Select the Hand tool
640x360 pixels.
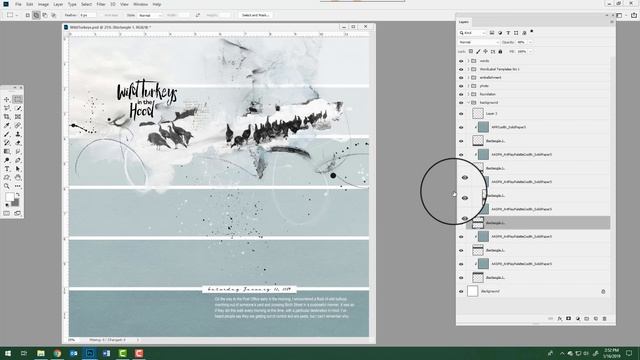(18, 178)
